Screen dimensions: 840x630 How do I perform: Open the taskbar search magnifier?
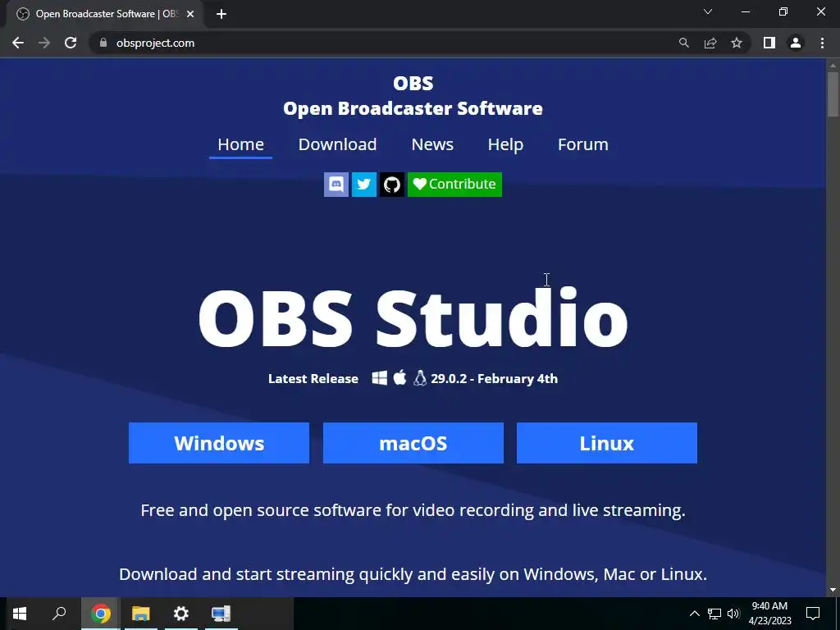pyautogui.click(x=59, y=614)
